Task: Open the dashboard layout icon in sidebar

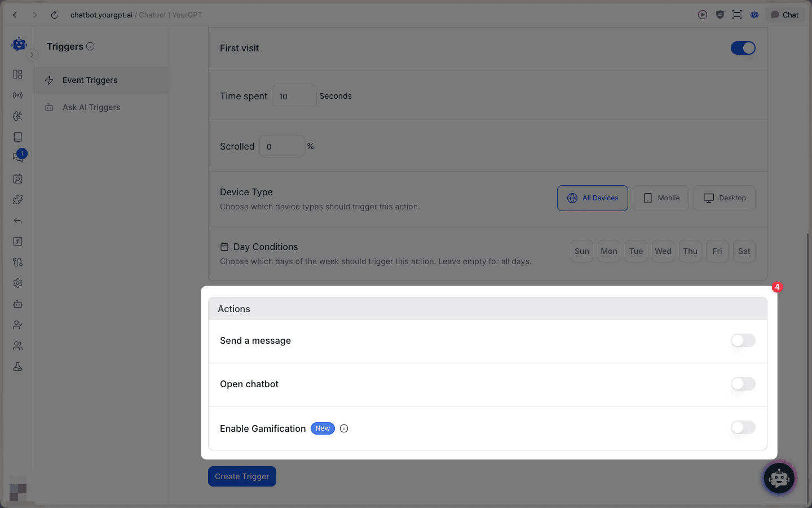Action: point(17,75)
